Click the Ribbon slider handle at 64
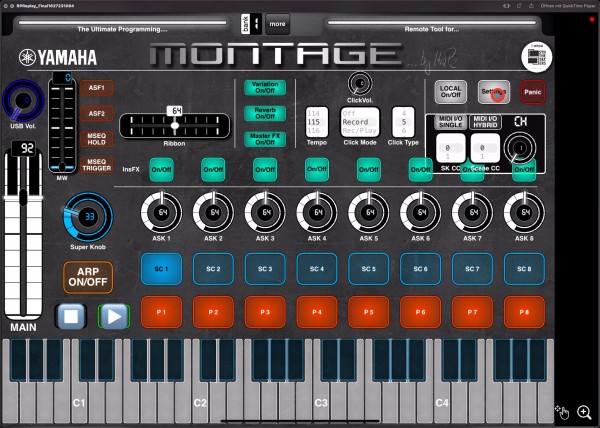This screenshot has width=600, height=428. click(x=175, y=125)
